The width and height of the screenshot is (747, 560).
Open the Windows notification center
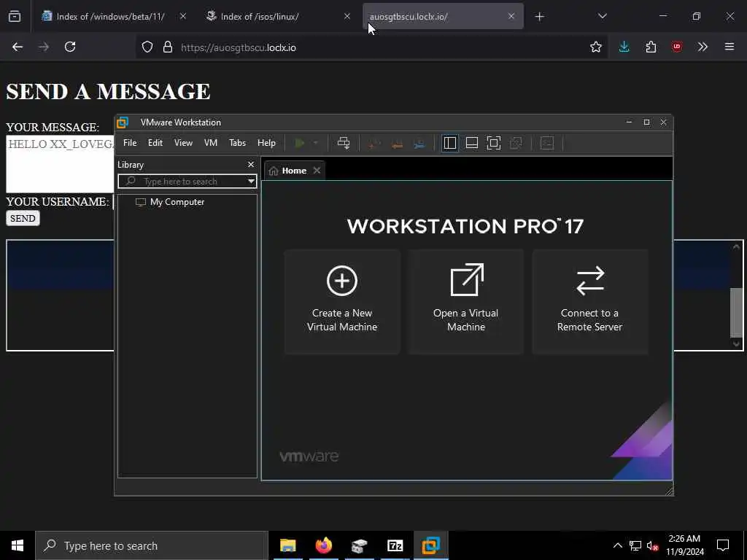[723, 545]
